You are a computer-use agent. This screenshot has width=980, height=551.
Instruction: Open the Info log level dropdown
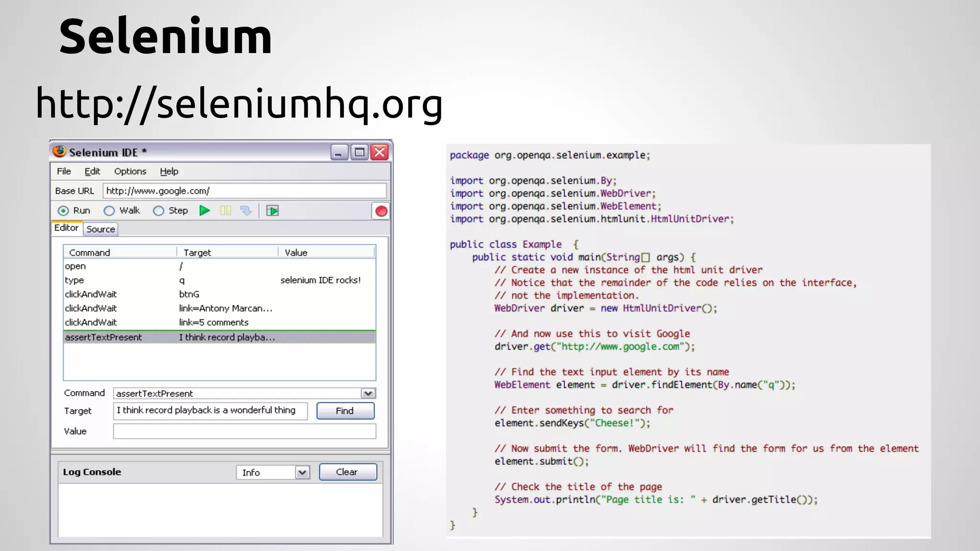coord(302,473)
